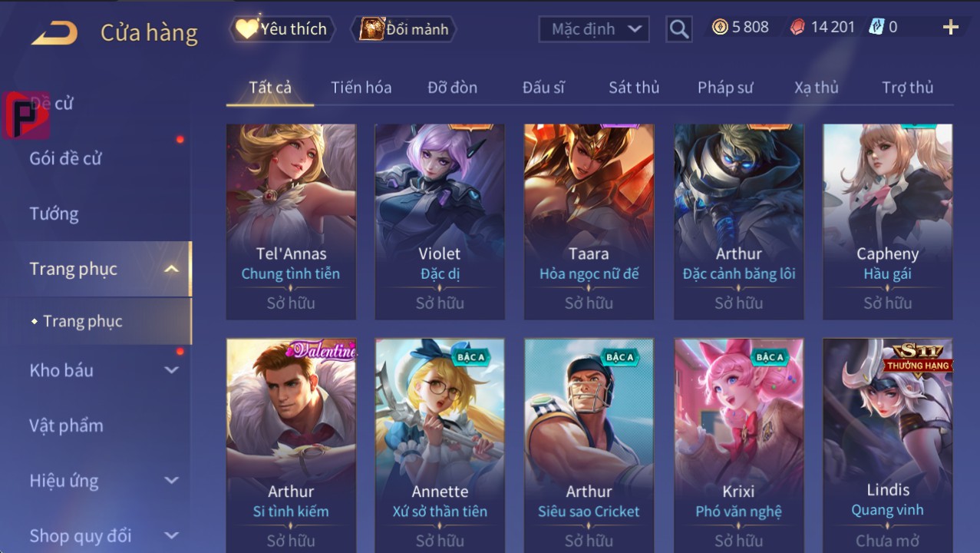Open Đổi mảnh fragment exchange button
980x553 pixels.
coord(404,29)
